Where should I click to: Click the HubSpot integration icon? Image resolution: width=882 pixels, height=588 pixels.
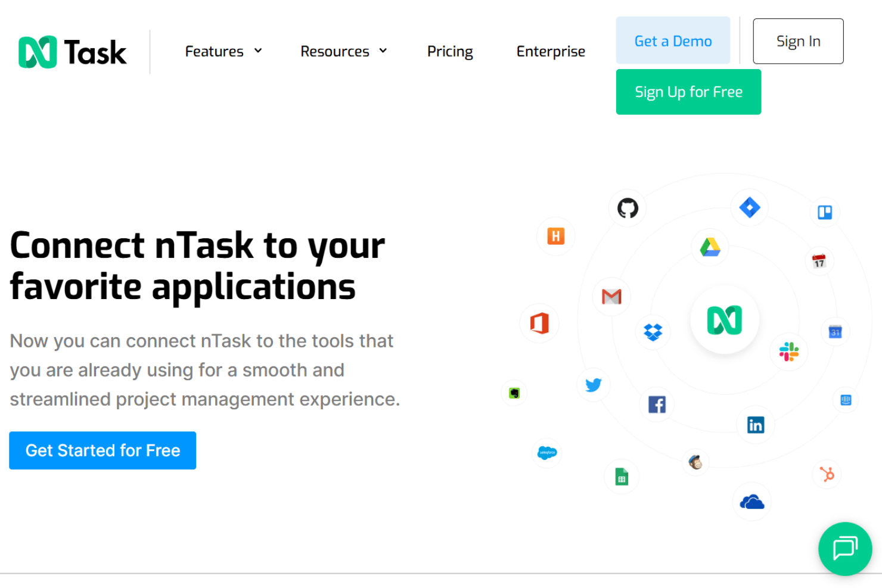pyautogui.click(x=827, y=474)
